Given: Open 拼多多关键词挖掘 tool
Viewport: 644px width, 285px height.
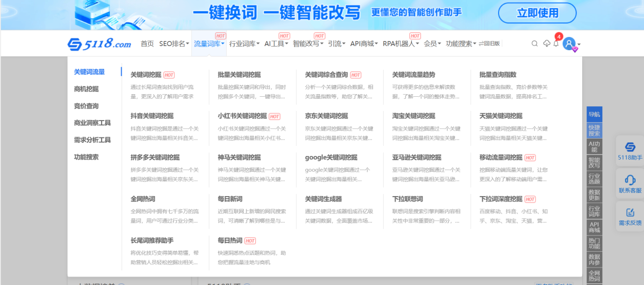Looking at the screenshot, I should point(155,157).
